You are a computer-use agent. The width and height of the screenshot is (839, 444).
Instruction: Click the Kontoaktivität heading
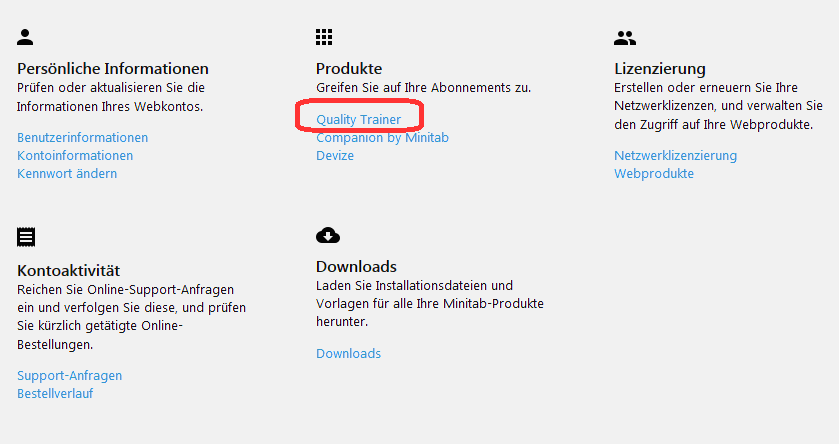[68, 270]
